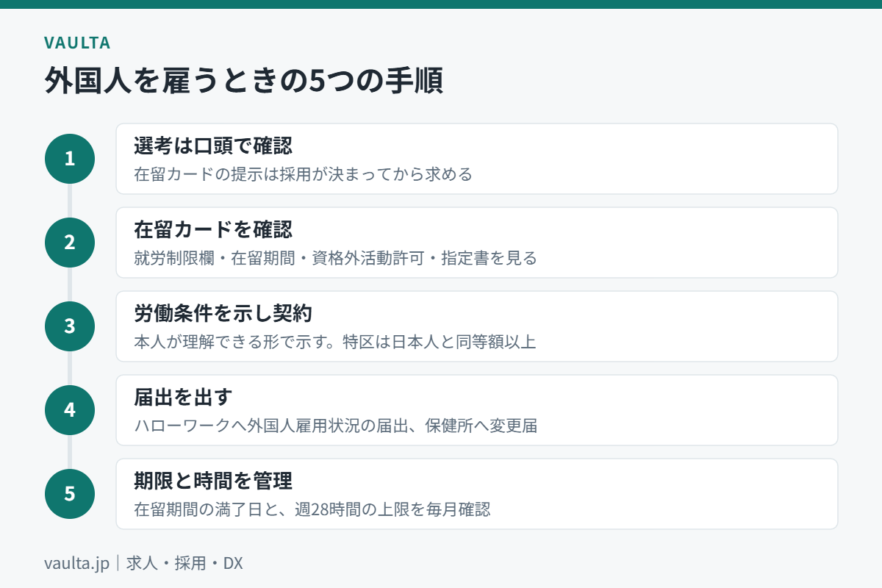
Task: Click the green circle numbered 1
Action: click(x=70, y=159)
